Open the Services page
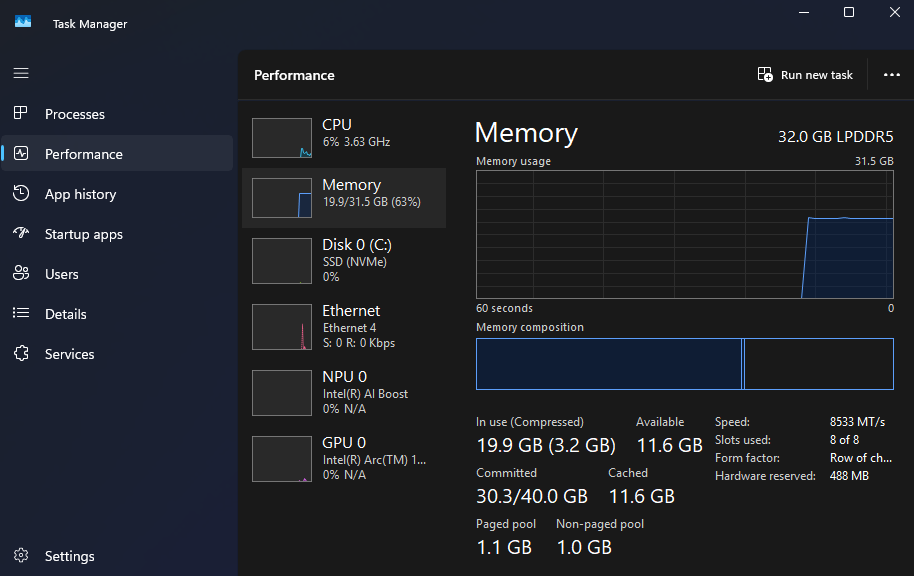Screen dimensions: 914x576 coord(117,354)
